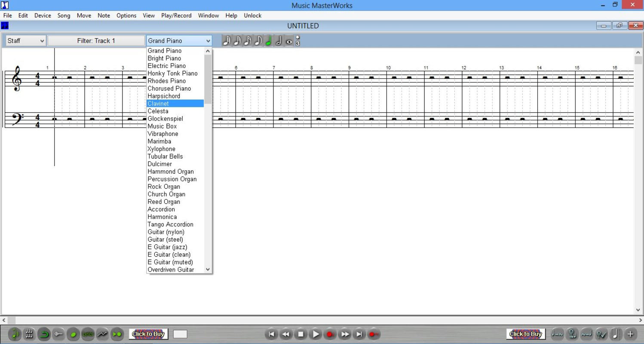Click the plus icon at bottom right
644x344 pixels.
coord(630,334)
